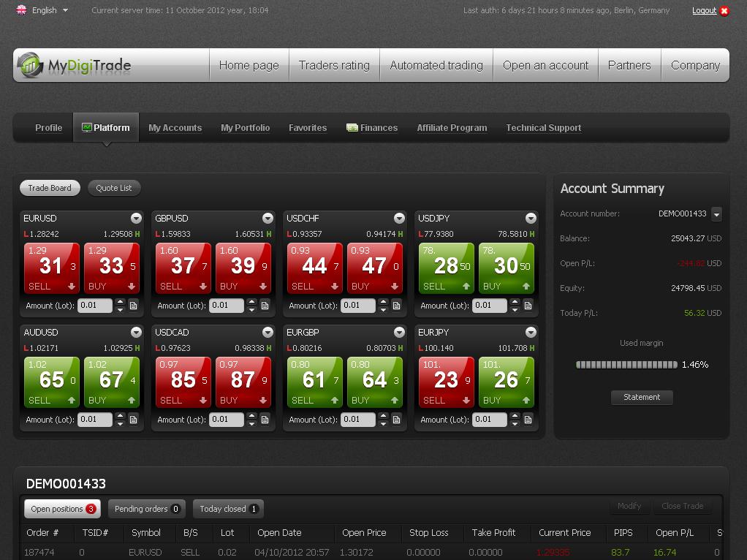Viewport: 747px width, 560px height.
Task: Expand the account number dropdown
Action: coord(716,214)
